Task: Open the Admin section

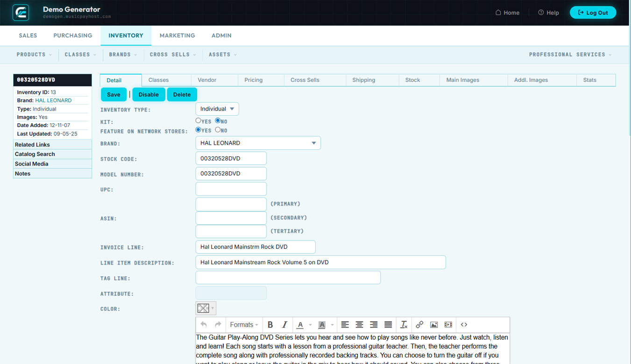Action: 221,35
